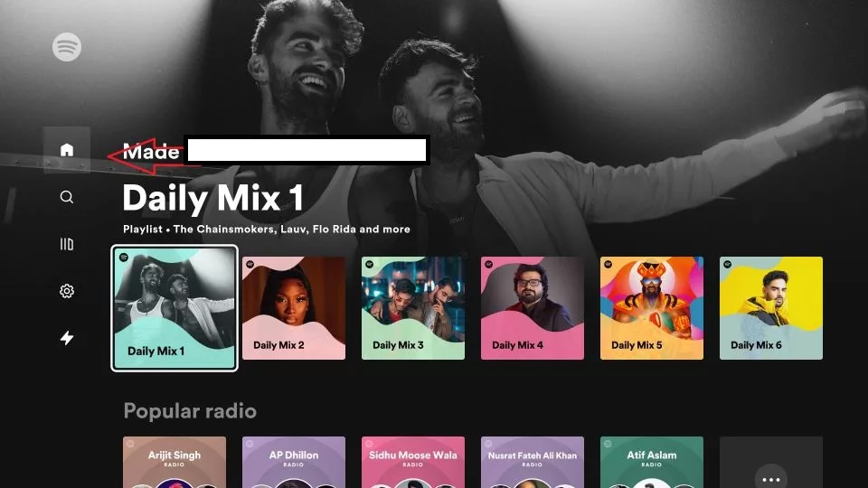Select the lightning bolt sidebar icon
The width and height of the screenshot is (868, 488).
pyautogui.click(x=67, y=338)
